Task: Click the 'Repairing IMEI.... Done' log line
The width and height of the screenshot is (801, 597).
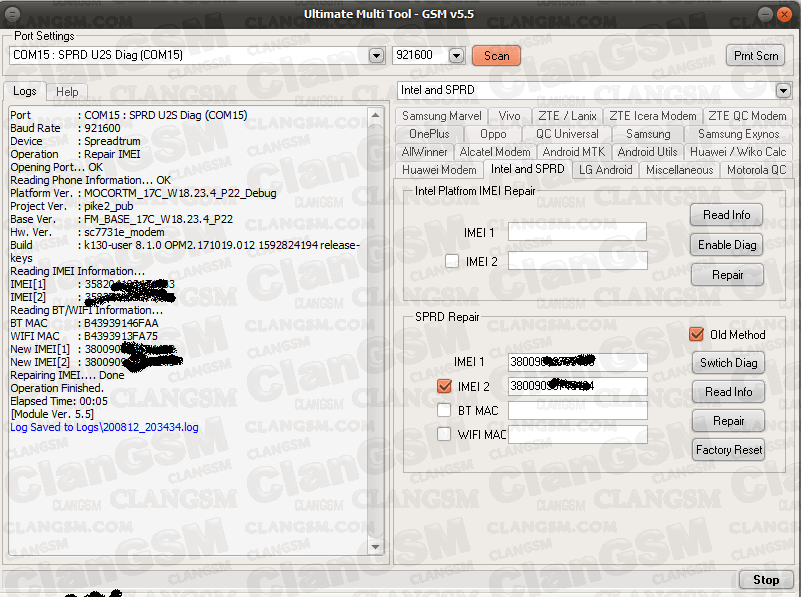Action: [x=67, y=375]
